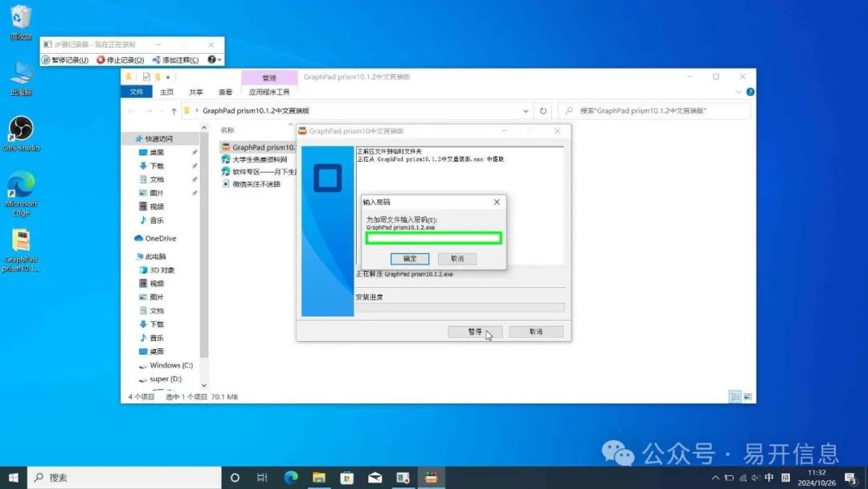Click the help icon in Steps Recorder
This screenshot has width=868, height=489.
[x=211, y=60]
